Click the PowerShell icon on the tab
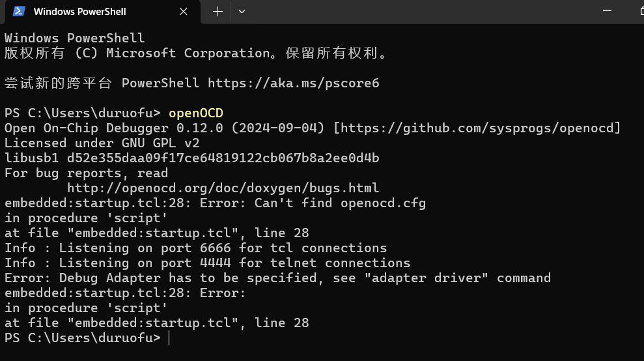This screenshot has height=361, width=644. point(19,11)
